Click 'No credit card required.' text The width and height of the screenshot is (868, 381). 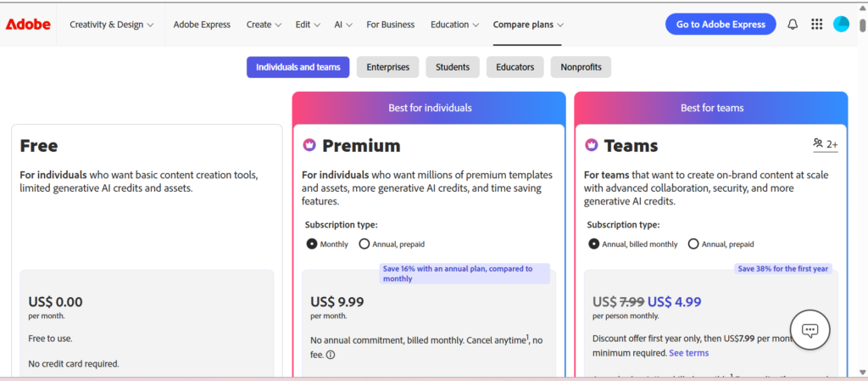(x=74, y=364)
